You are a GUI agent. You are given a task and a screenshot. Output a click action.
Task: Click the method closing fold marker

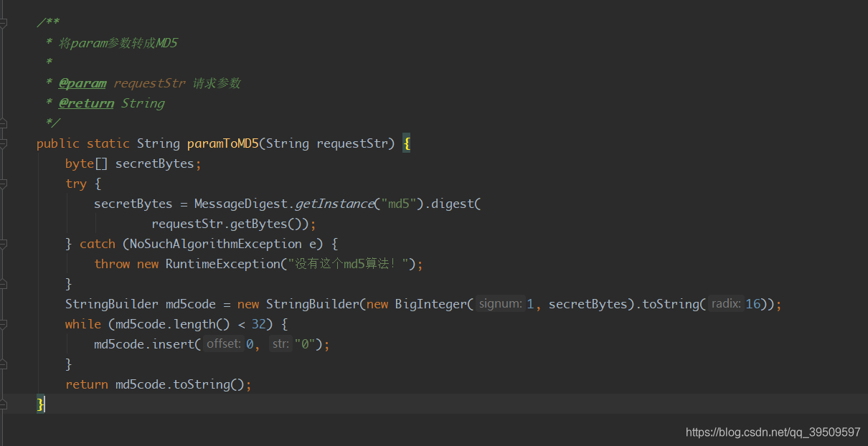click(4, 405)
